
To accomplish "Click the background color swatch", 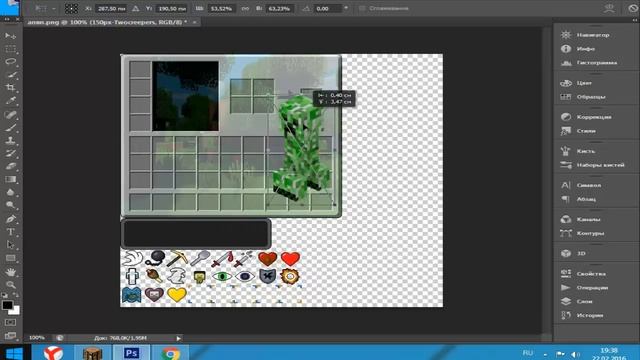I will coord(16,311).
